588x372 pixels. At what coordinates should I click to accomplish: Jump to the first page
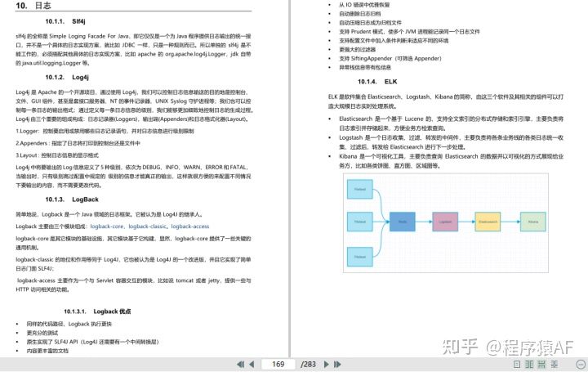point(240,364)
